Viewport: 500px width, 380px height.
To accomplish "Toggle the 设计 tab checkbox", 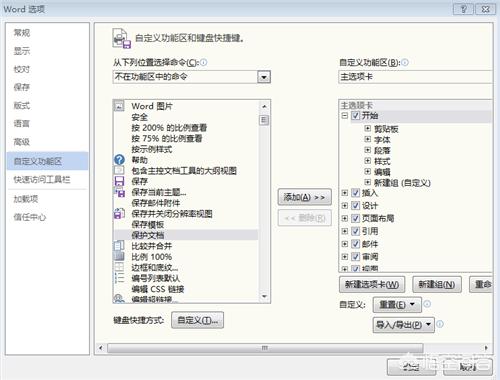I will 356,205.
